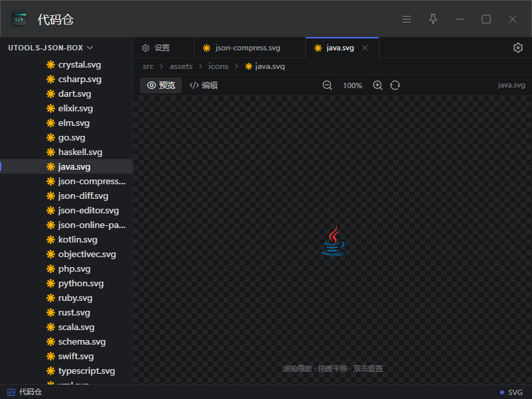
Task: Open scala.svg in file tree
Action: point(66,327)
